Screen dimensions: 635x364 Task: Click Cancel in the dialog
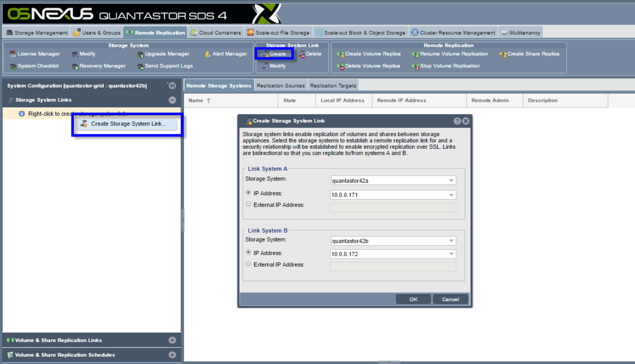450,299
